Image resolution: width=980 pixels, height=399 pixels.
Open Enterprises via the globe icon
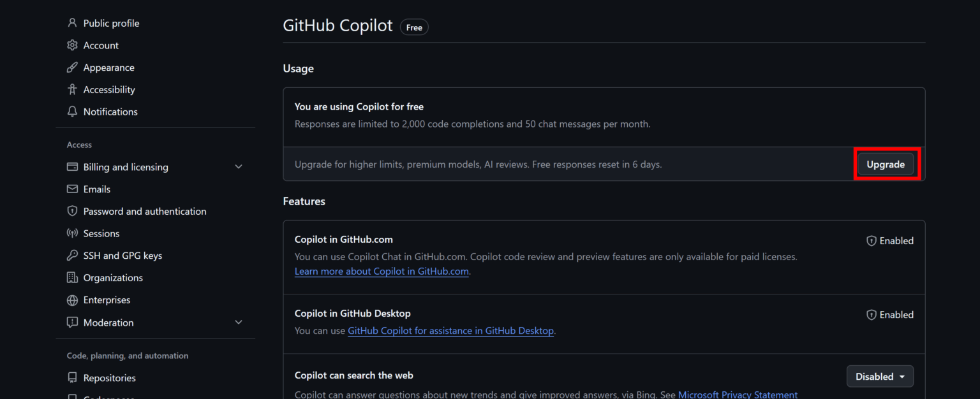72,300
